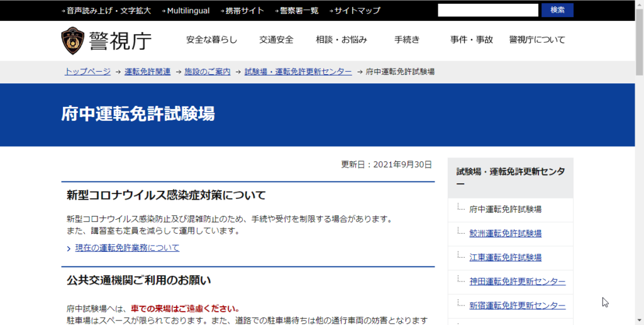The image size is (644, 325).
Task: Open the サイトマップ link
Action: tap(357, 11)
